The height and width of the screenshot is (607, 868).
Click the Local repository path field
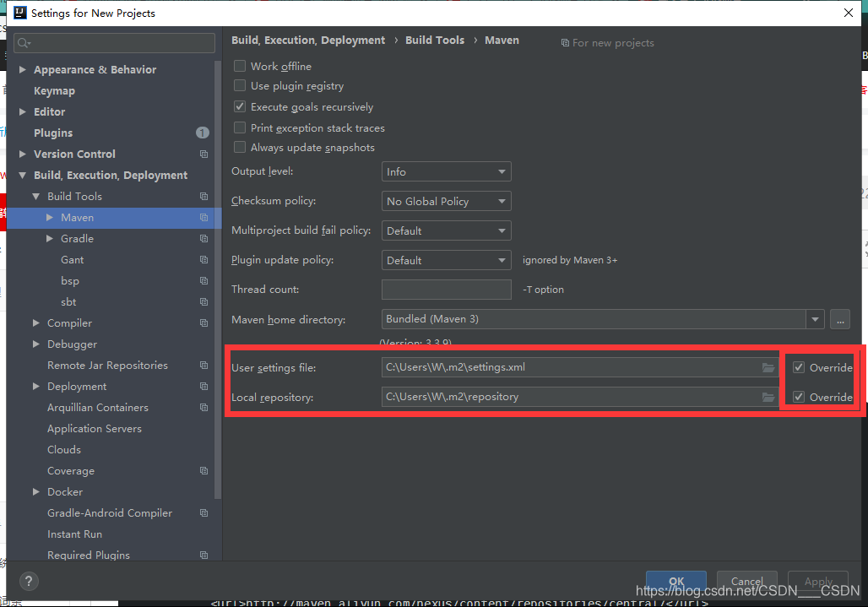coord(579,397)
